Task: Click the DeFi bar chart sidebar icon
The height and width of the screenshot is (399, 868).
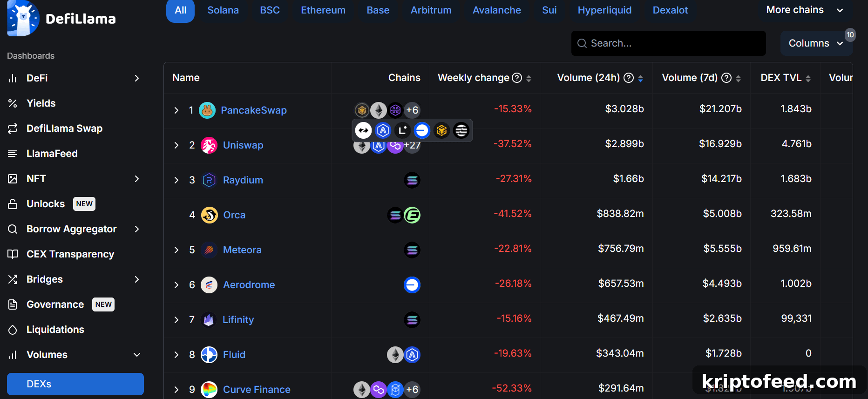Action: [13, 78]
